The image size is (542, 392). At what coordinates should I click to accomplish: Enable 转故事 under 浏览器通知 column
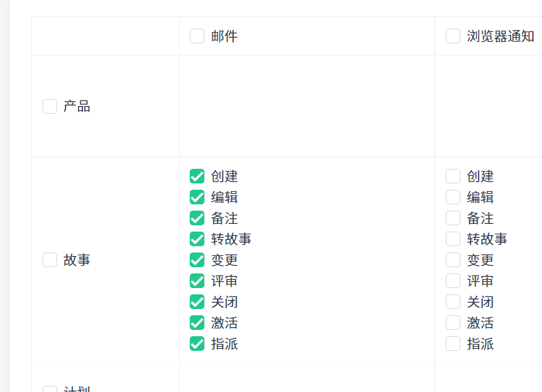[453, 239]
